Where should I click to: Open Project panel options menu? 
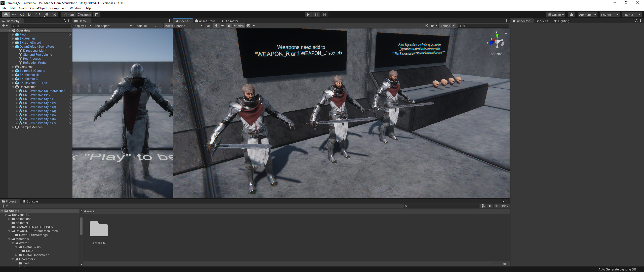pyautogui.click(x=507, y=201)
